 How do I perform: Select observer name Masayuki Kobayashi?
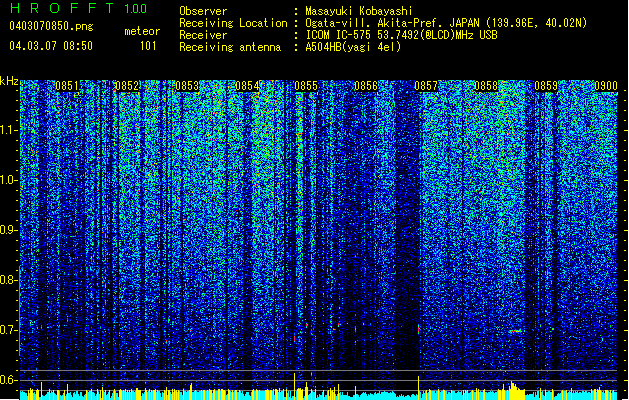(359, 11)
